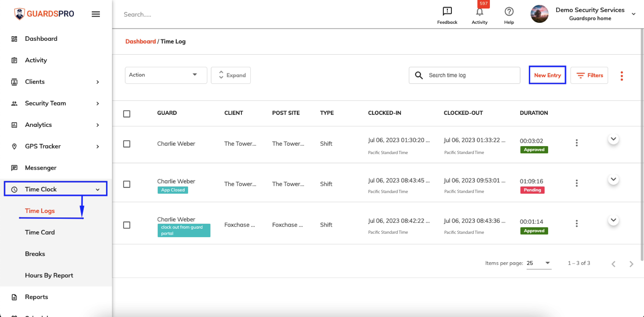Viewport: 644px width, 317px height.
Task: Click the GPS Tracker pin icon
Action: tap(14, 146)
